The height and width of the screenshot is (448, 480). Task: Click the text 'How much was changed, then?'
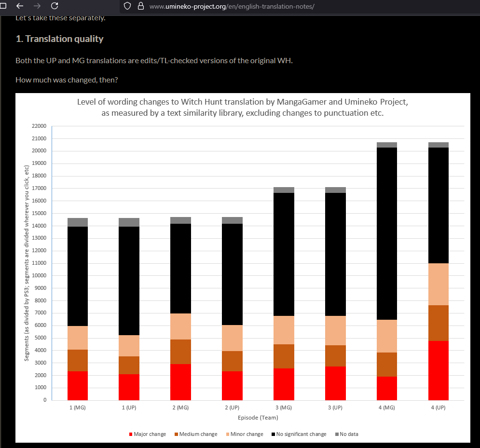(67, 80)
